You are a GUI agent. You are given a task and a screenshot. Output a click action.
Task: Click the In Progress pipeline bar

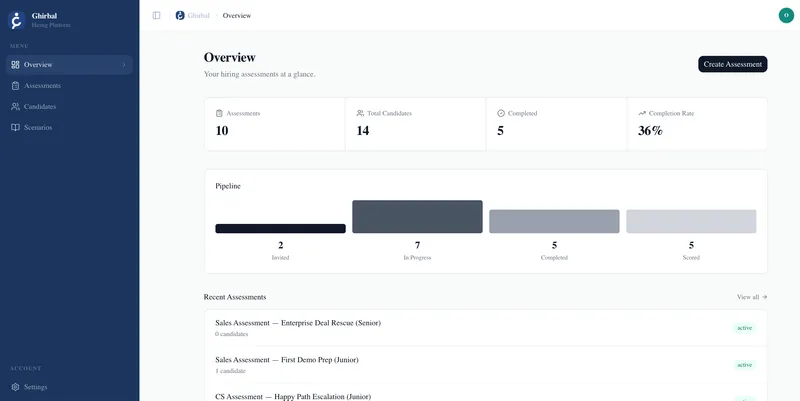click(x=417, y=217)
